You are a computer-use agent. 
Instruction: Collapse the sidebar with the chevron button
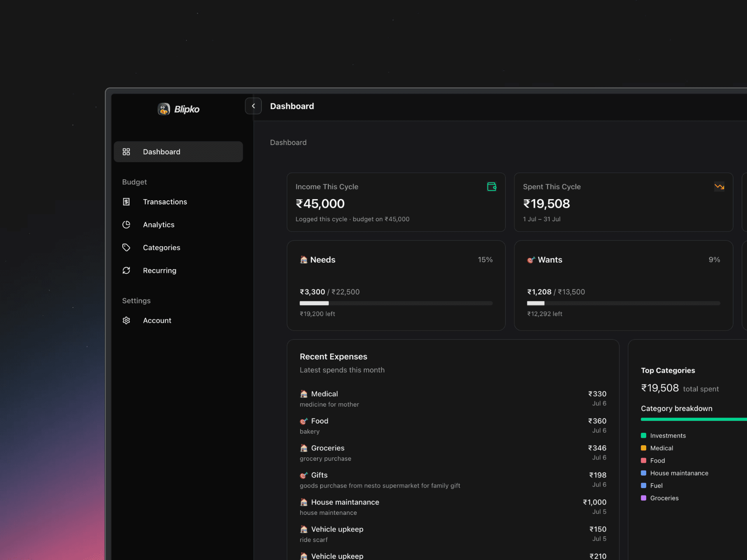point(253,106)
